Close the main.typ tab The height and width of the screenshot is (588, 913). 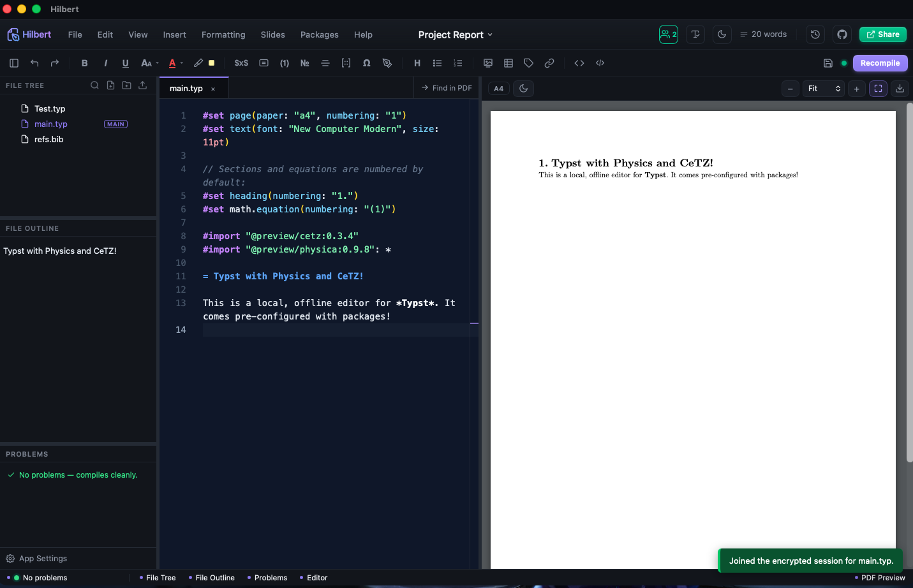[213, 89]
